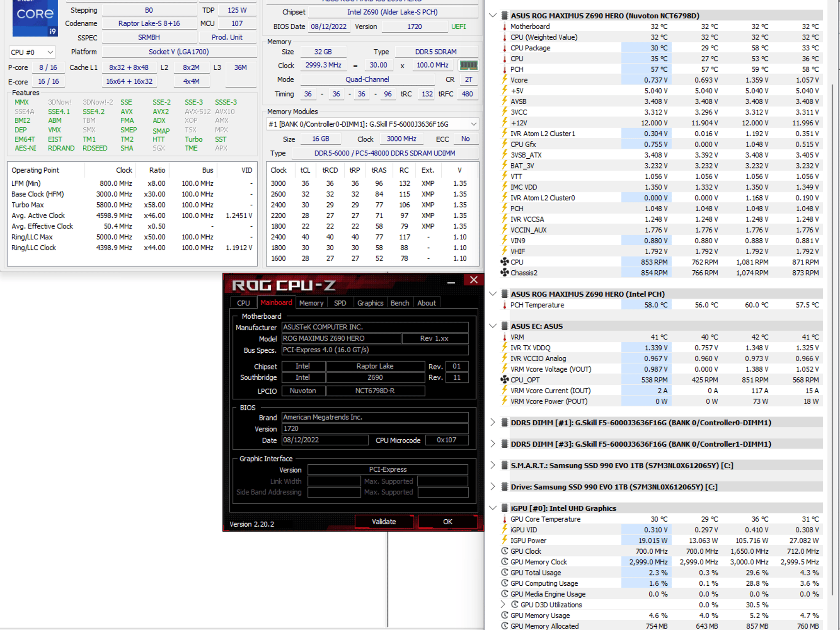840x630 pixels.
Task: Open the Bench tab in ROG CPU-Z
Action: point(400,303)
